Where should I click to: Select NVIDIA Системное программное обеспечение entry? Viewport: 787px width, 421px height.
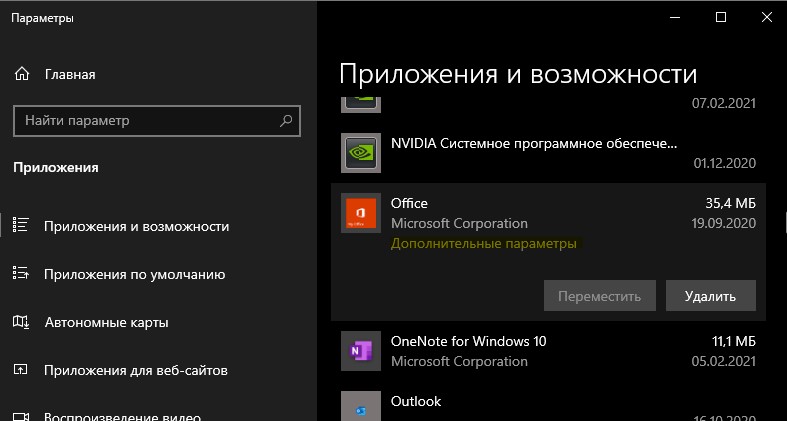pos(548,153)
